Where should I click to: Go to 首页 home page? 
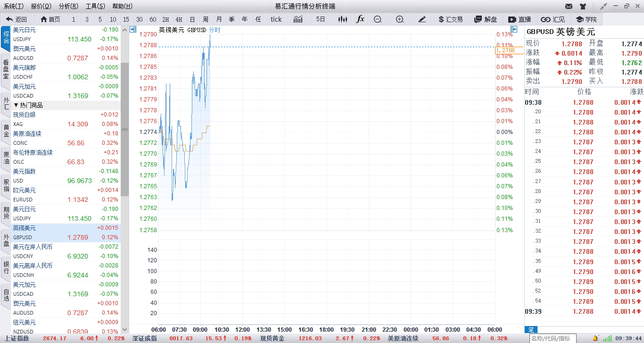(x=50, y=19)
